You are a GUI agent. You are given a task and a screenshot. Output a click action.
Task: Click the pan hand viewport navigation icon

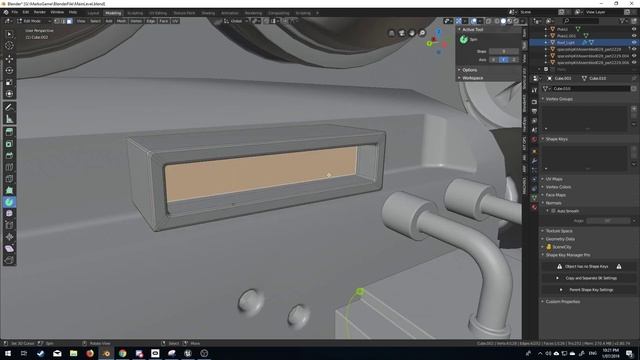(412, 33)
